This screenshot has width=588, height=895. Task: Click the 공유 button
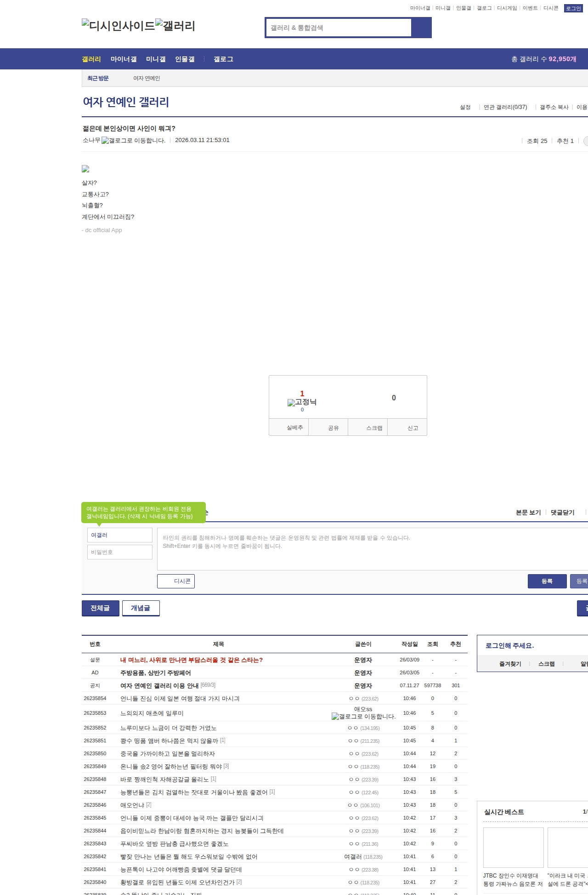point(328,427)
